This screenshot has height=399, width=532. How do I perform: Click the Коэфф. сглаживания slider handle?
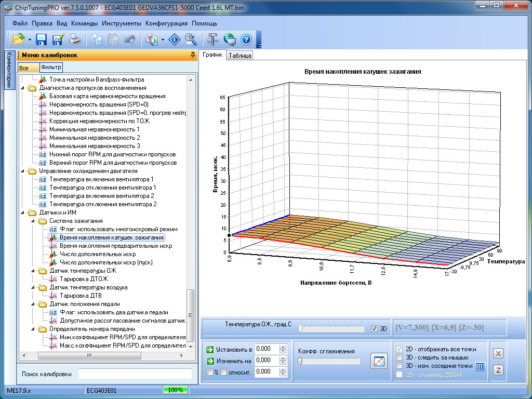click(x=300, y=361)
